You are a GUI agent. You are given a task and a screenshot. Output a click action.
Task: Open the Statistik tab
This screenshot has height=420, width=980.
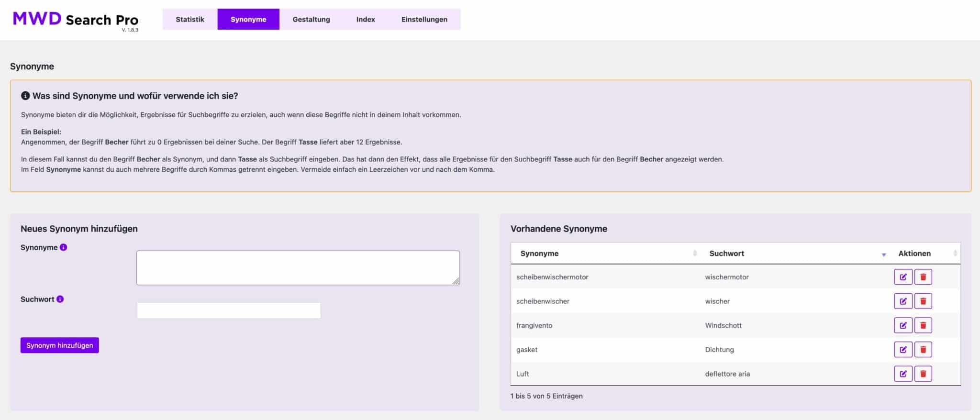[190, 19]
